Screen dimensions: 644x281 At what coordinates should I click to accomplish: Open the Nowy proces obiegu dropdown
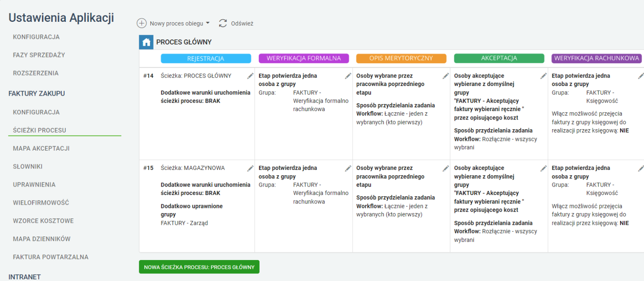point(180,23)
